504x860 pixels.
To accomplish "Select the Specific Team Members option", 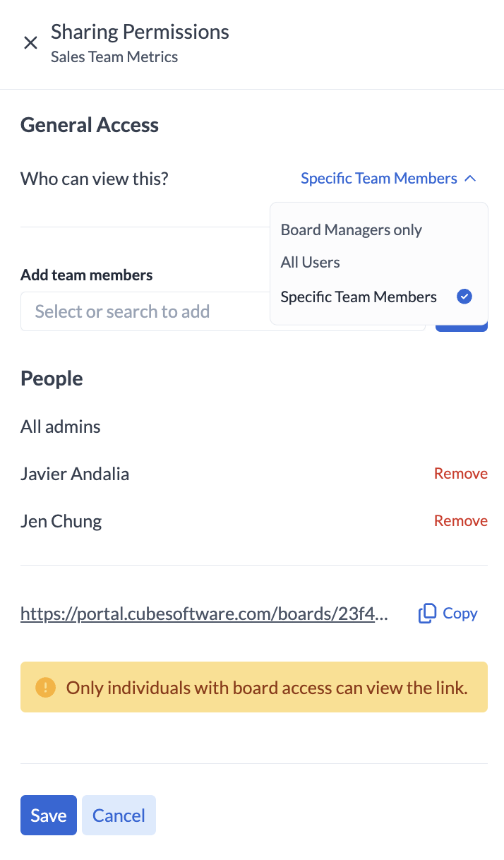I will (359, 297).
